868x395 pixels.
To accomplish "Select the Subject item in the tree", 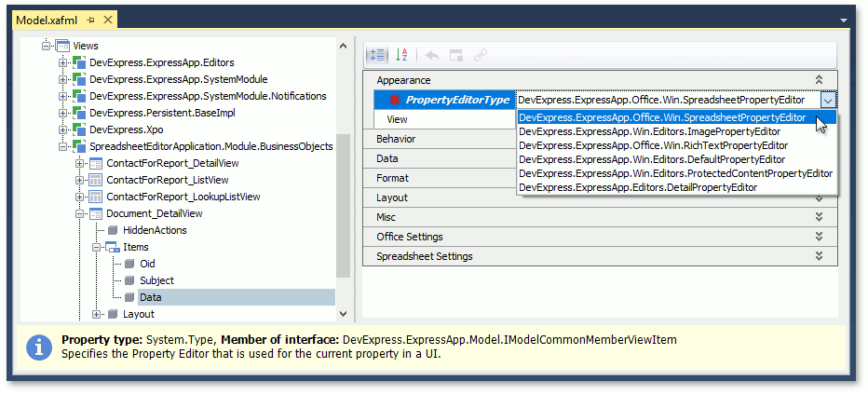I will (156, 280).
